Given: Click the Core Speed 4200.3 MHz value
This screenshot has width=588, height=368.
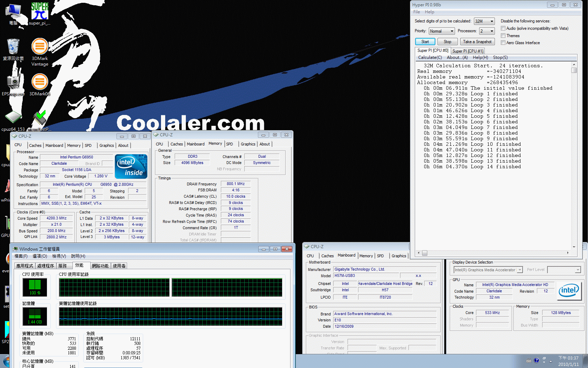Looking at the screenshot, I should tap(56, 218).
